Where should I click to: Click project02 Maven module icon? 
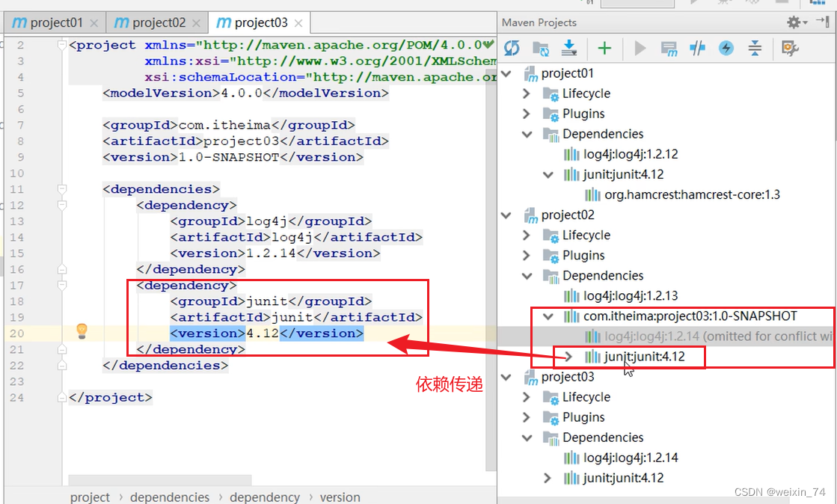pos(530,215)
